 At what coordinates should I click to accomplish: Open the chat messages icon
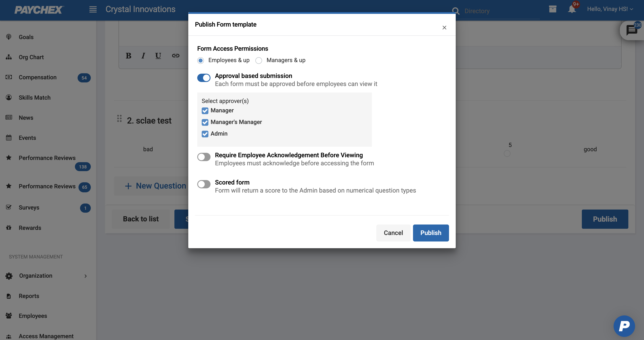click(x=631, y=30)
